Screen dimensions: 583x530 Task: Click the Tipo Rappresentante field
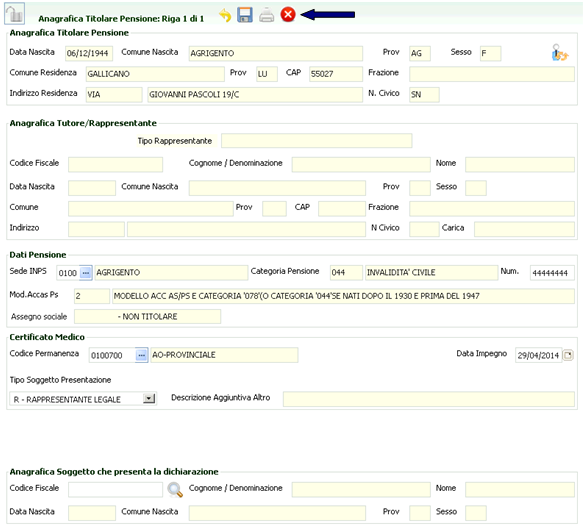(316, 141)
